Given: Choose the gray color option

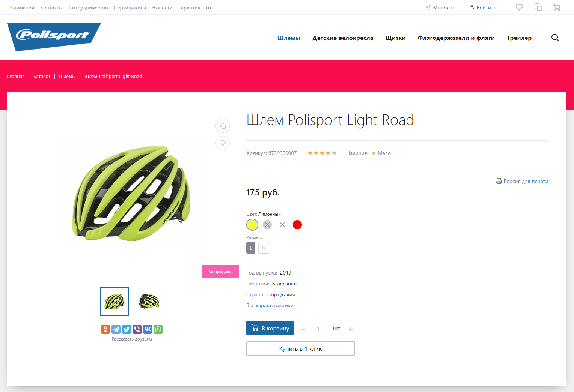Looking at the screenshot, I should coord(267,225).
